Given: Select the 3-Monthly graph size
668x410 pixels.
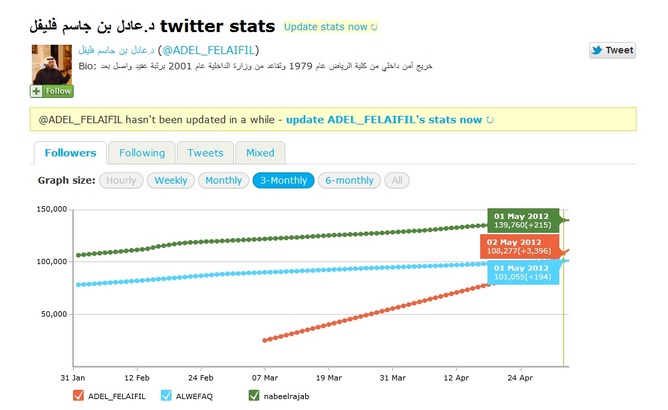Looking at the screenshot, I should point(283,181).
